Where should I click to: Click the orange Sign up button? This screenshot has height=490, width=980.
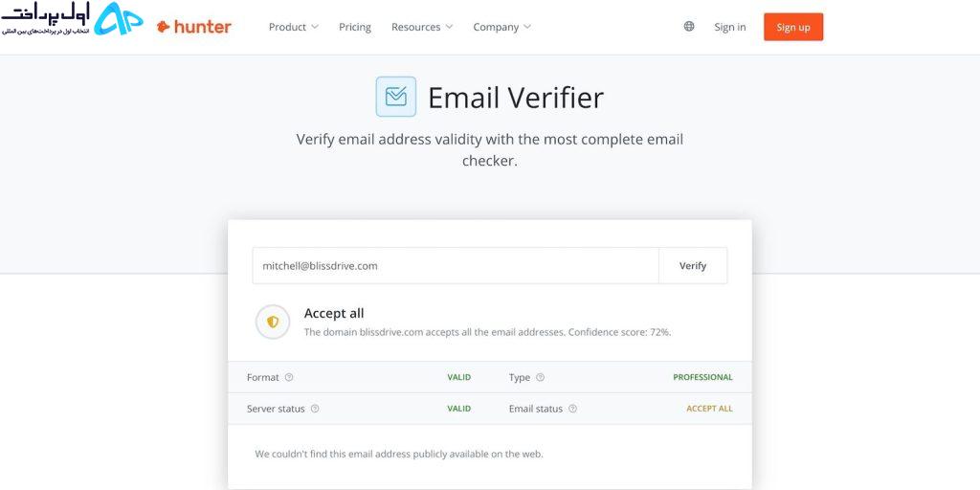click(793, 27)
